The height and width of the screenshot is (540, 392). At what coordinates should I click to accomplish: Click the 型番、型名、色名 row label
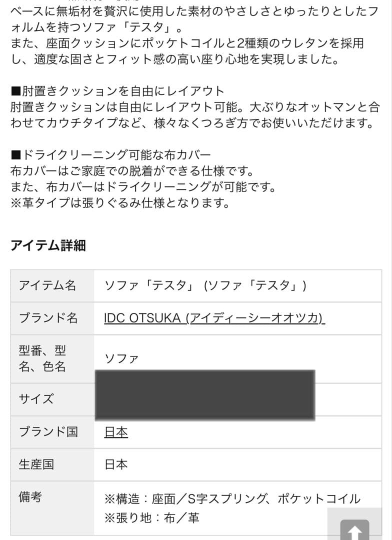coord(42,358)
